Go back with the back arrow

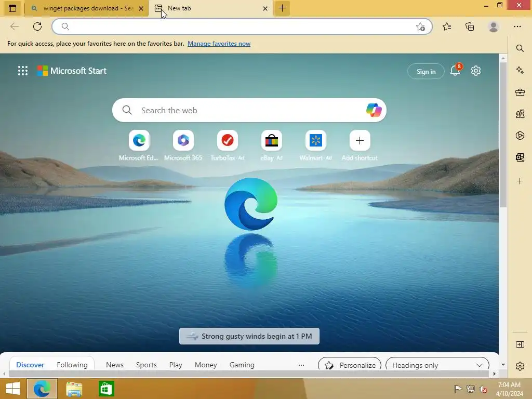[15, 26]
